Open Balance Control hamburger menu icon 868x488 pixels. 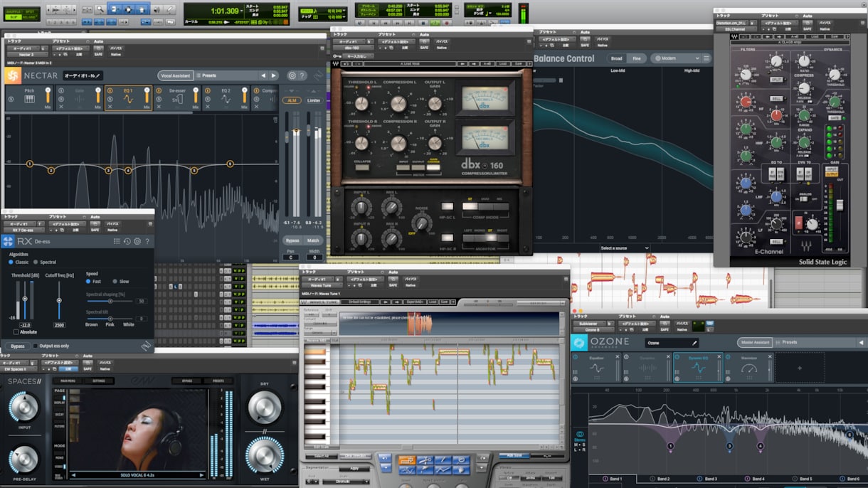[x=706, y=58]
